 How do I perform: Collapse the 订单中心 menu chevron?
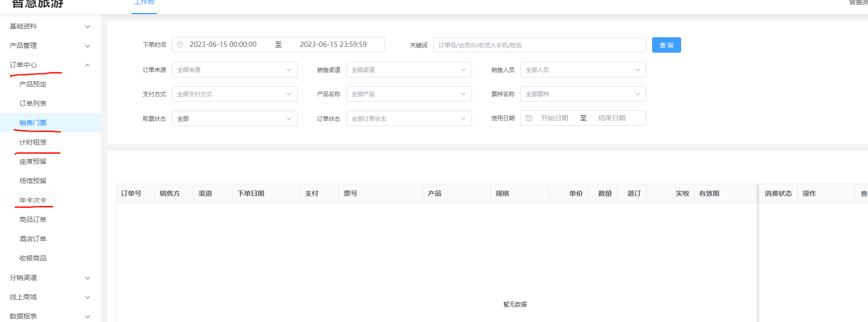pyautogui.click(x=88, y=65)
